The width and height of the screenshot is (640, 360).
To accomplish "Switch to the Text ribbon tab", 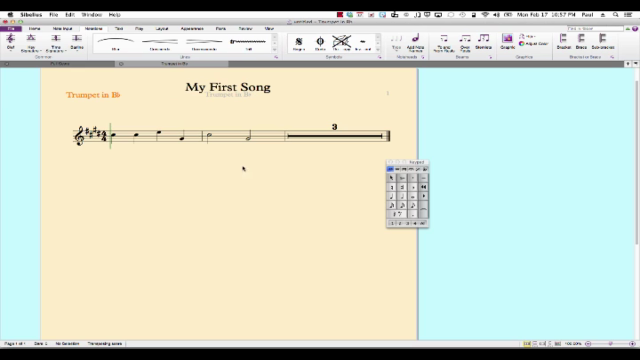I will 119,29.
